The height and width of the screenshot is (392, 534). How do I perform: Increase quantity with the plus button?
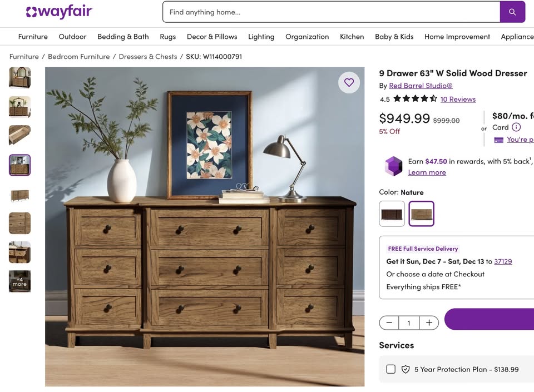(429, 322)
